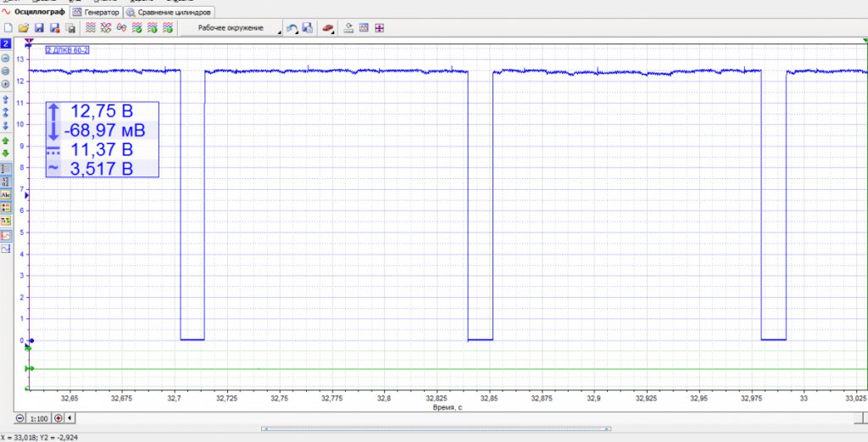The height and width of the screenshot is (442, 868).
Task: Zoom in vertically with sidebar plus icon
Action: coord(6,84)
